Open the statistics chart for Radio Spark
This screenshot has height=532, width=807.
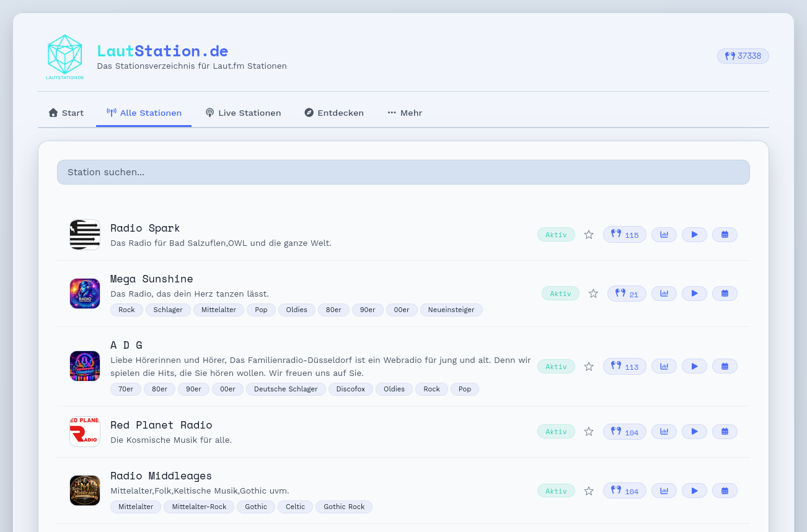pos(664,235)
